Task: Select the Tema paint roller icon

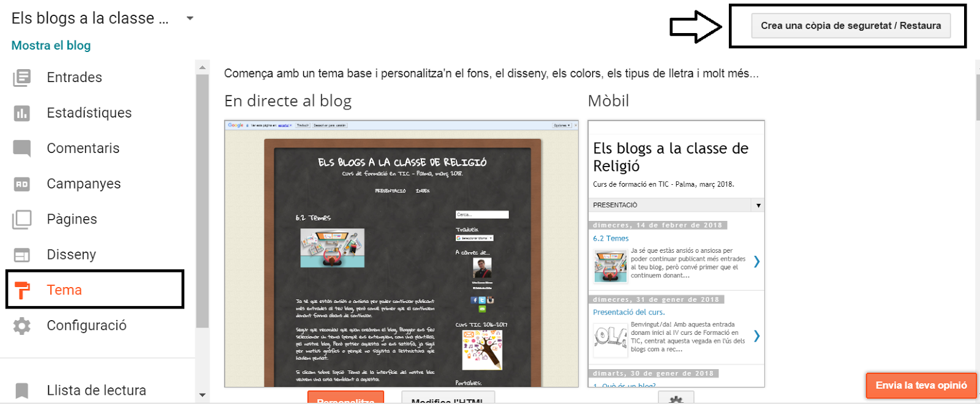Action: [x=22, y=290]
